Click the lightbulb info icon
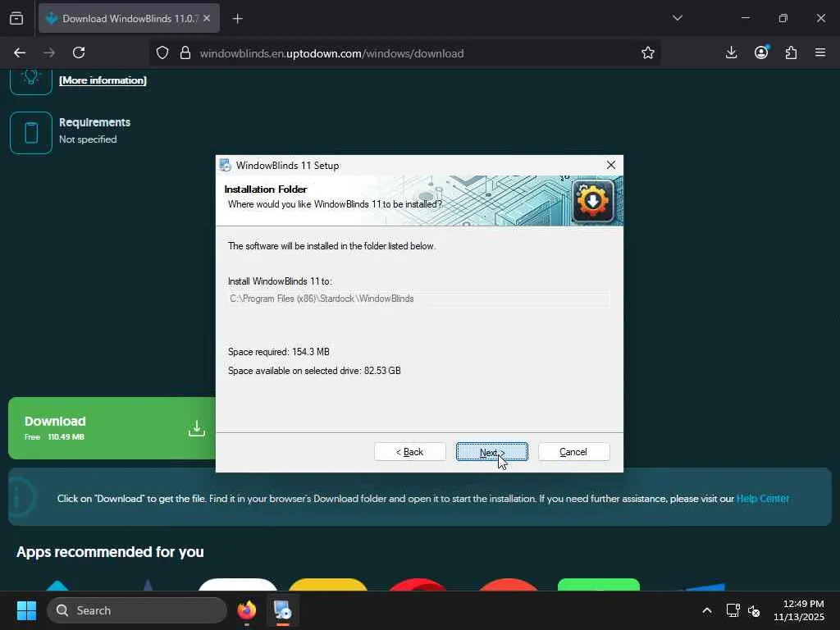The height and width of the screenshot is (630, 840). point(31,80)
